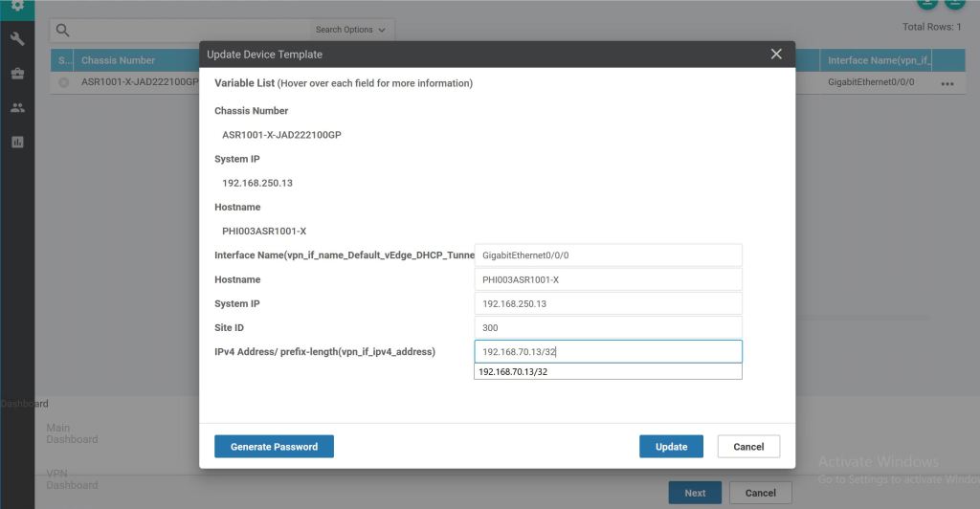Viewport: 980px width, 509px height.
Task: Open the Tools wrench menu
Action: tap(17, 39)
